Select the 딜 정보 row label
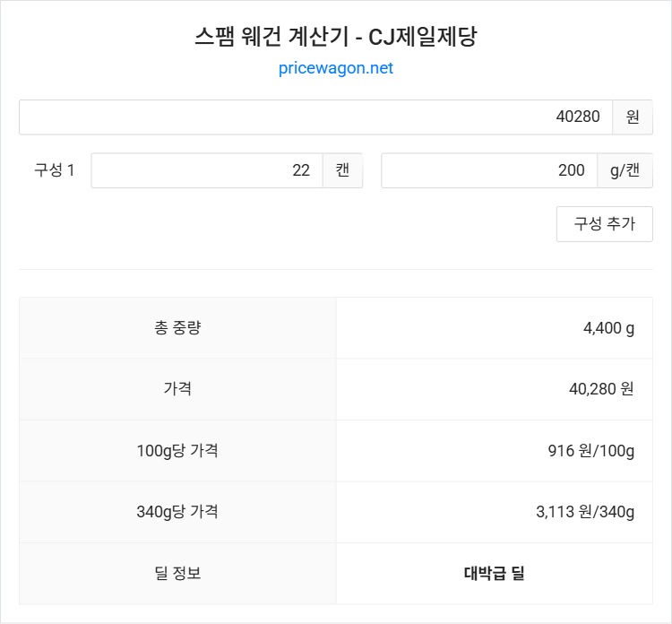Viewport: 672px width, 624px height. point(177,573)
